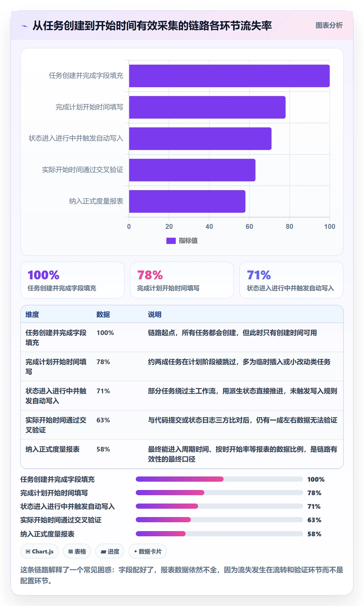This screenshot has height=606, width=364.
Task: Click the 维度 column header
Action: coord(32,314)
